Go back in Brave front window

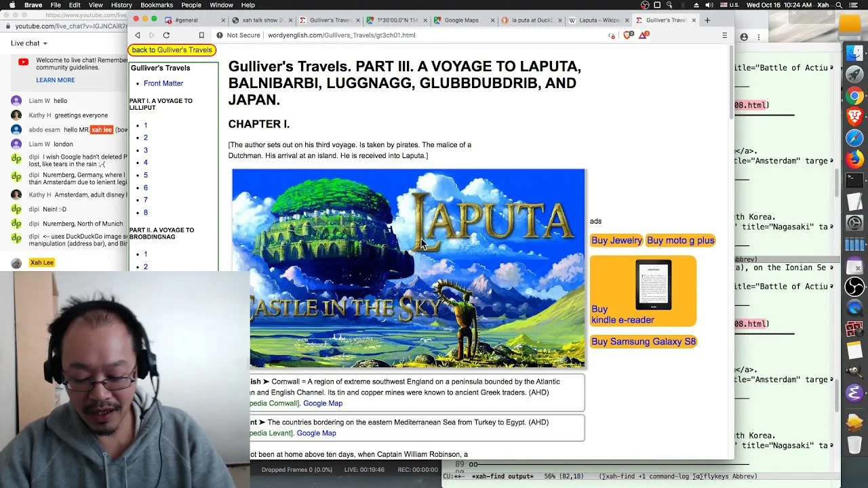click(138, 35)
